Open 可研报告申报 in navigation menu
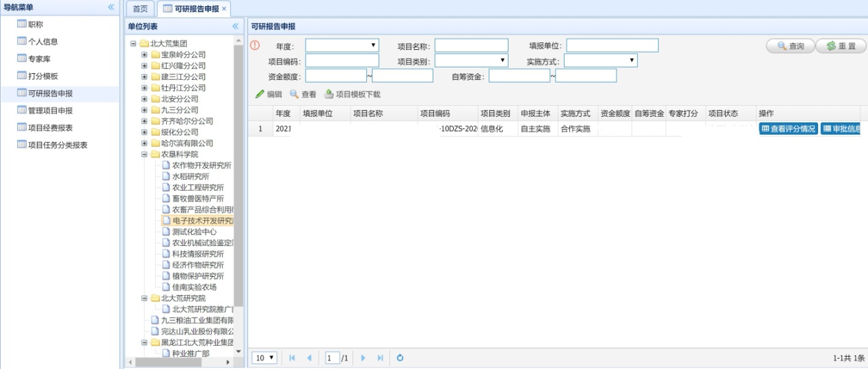The image size is (868, 369). tap(51, 93)
